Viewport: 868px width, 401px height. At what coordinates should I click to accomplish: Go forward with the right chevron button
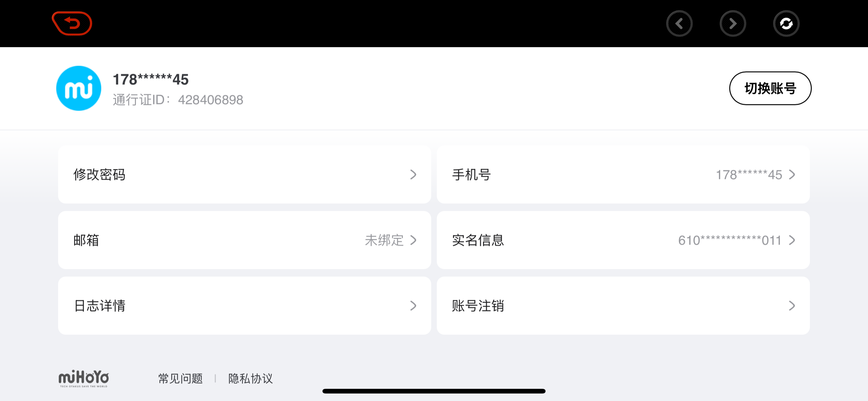point(732,23)
